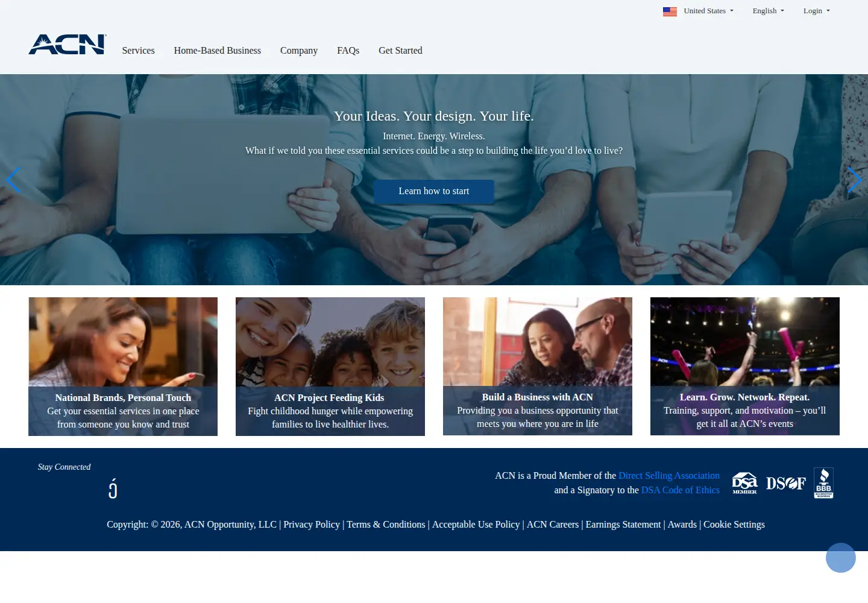
Task: Open Cookie Settings in footer
Action: click(x=734, y=525)
